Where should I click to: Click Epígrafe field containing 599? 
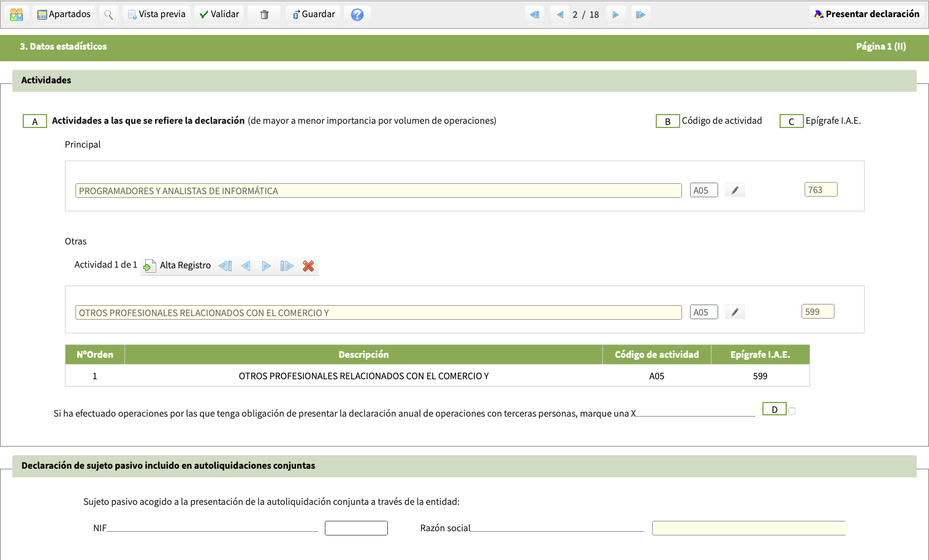pyautogui.click(x=818, y=312)
